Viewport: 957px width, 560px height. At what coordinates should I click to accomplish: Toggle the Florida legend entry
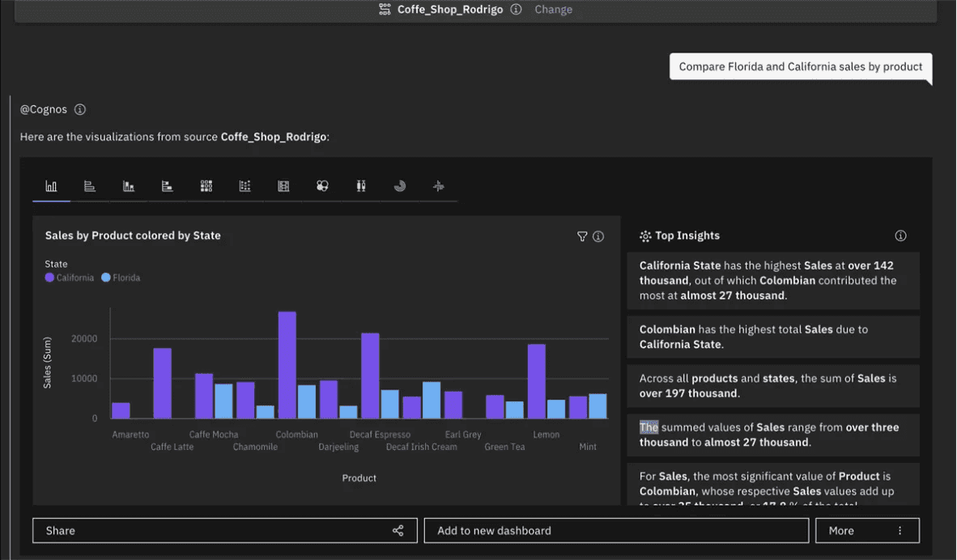(121, 277)
